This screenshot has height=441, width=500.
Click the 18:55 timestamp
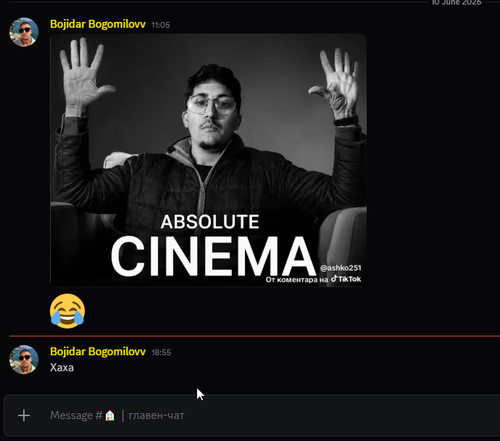click(x=161, y=352)
